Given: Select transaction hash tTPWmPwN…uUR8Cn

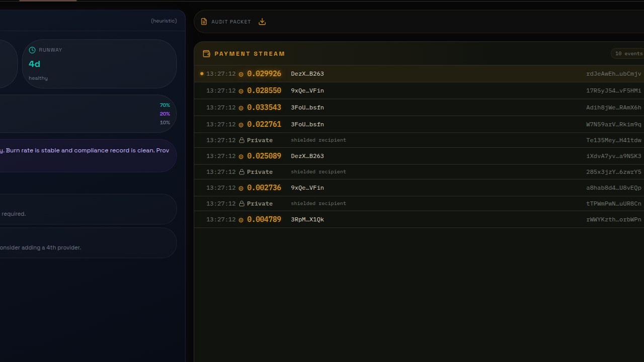Looking at the screenshot, I should click(614, 204).
